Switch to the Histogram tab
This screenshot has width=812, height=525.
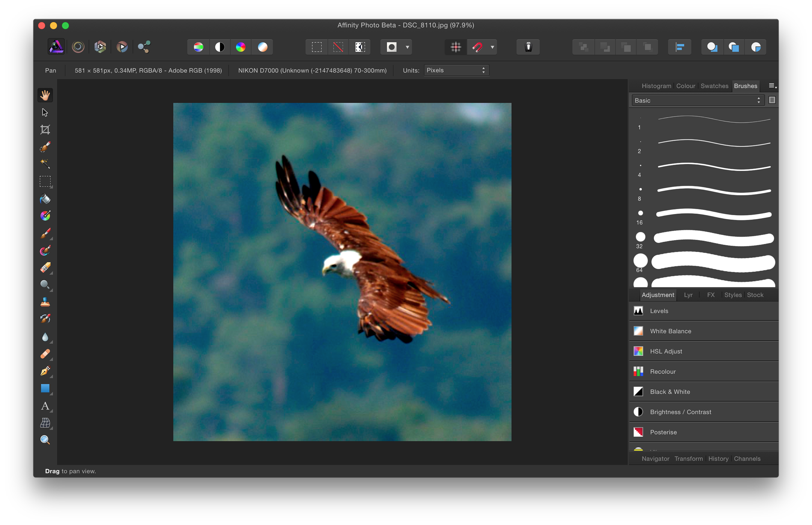tap(656, 86)
